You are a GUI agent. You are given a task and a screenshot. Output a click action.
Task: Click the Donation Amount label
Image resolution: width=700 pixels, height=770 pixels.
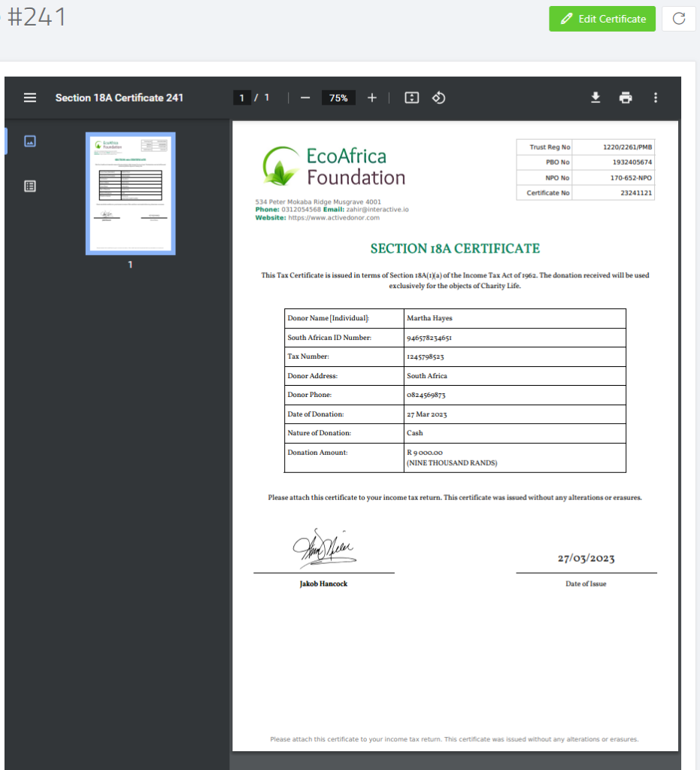click(317, 453)
